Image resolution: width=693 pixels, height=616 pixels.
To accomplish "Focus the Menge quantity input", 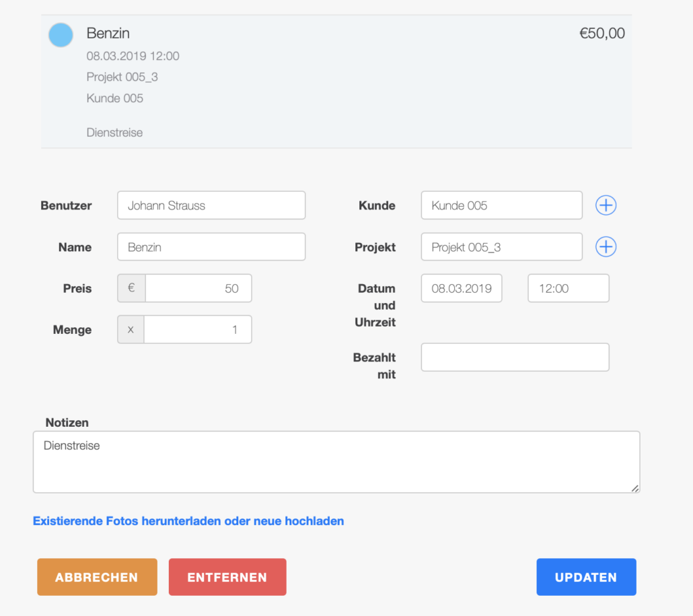I will 198,330.
